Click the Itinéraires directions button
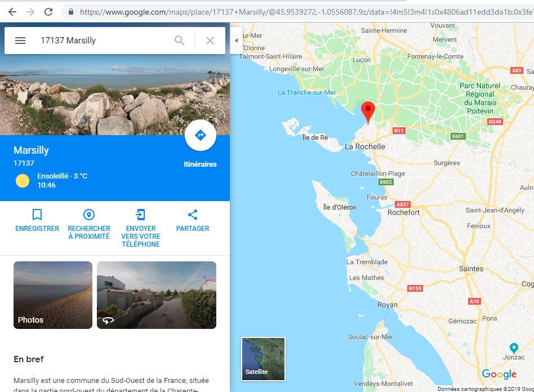Image resolution: width=534 pixels, height=392 pixels. [200, 136]
